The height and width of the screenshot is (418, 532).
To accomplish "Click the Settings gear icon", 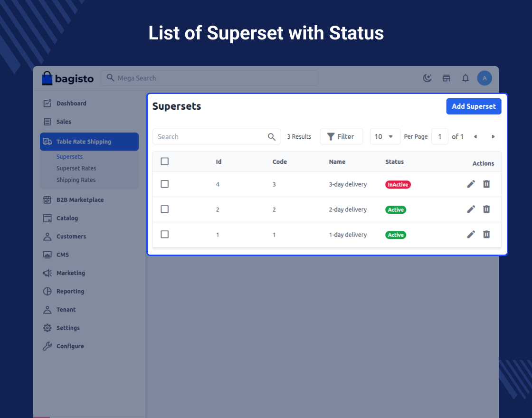I will point(47,328).
